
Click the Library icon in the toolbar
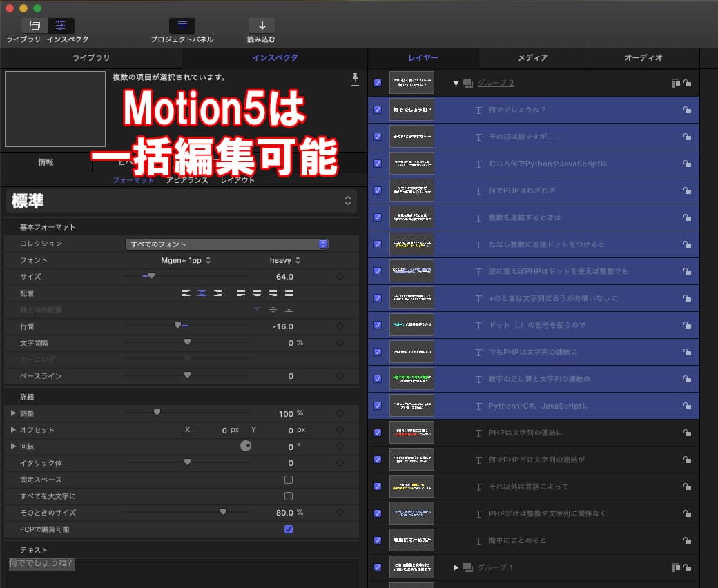(x=35, y=26)
